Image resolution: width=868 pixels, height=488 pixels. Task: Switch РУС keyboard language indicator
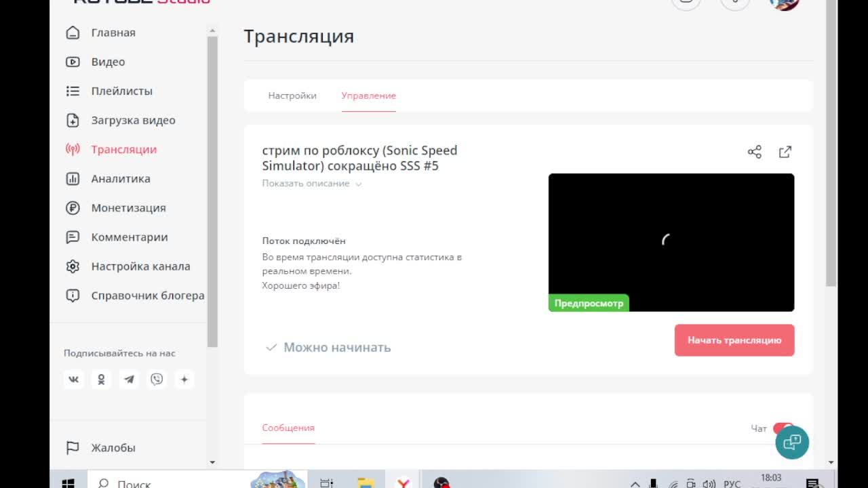(x=732, y=484)
